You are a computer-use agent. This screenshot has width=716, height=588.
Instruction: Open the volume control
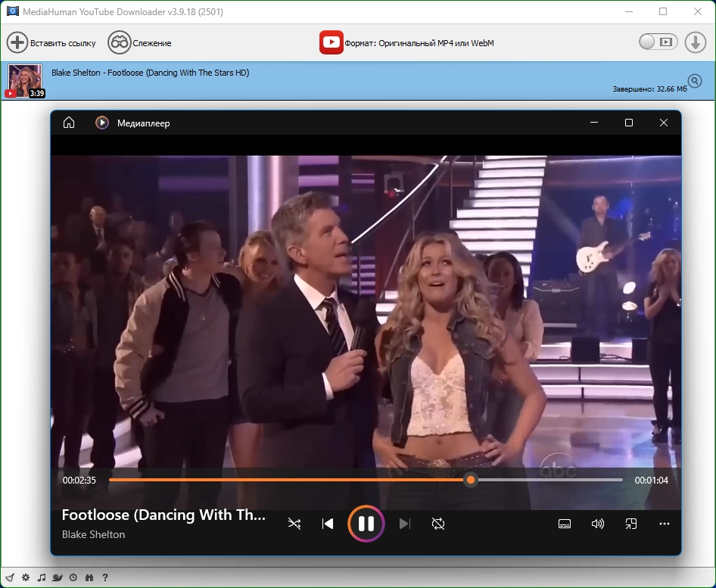coord(597,524)
